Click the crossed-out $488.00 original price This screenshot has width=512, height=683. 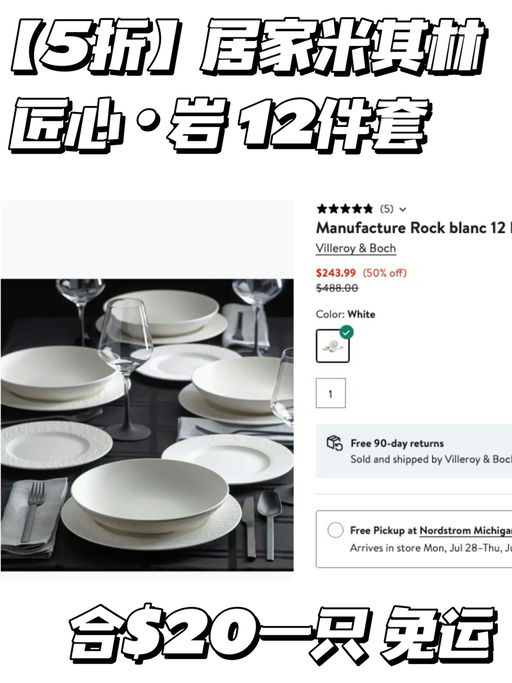337,288
